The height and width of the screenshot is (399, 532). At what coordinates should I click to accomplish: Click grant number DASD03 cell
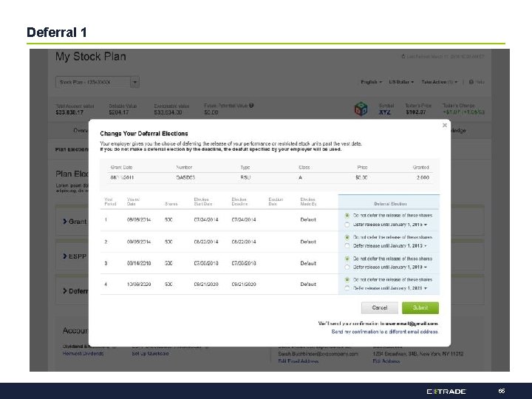click(185, 177)
